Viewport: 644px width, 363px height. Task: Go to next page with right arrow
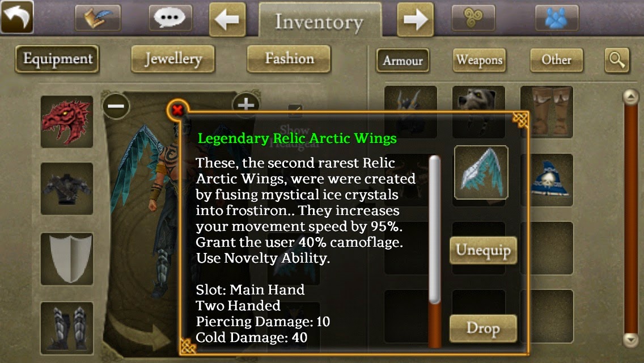tap(415, 19)
